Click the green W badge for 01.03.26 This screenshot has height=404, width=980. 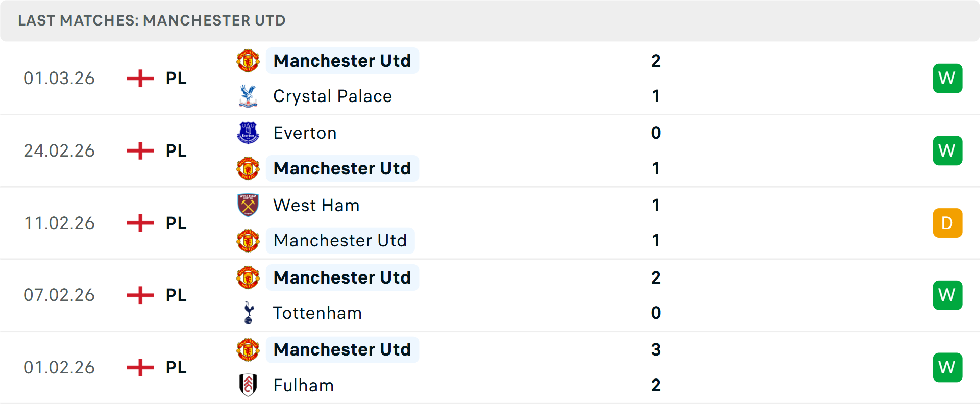pyautogui.click(x=947, y=78)
